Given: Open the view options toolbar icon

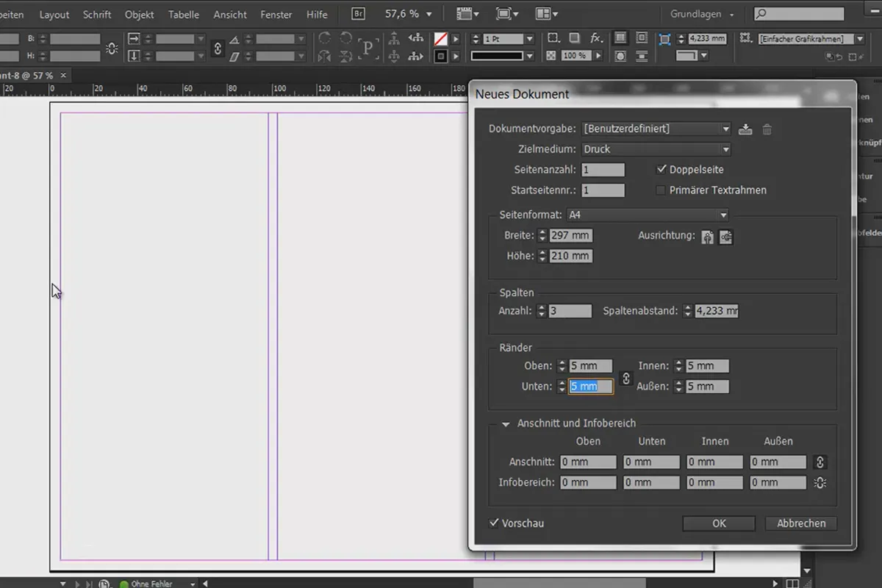Looking at the screenshot, I should coord(467,14).
